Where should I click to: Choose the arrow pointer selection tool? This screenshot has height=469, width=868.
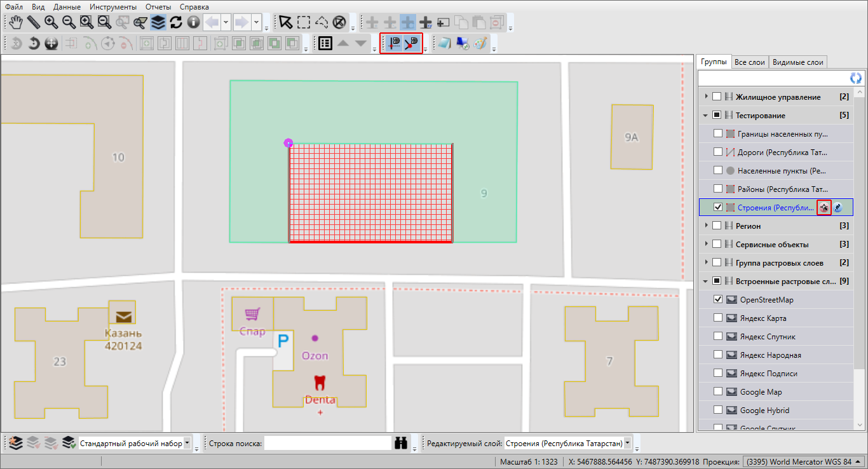click(x=286, y=22)
